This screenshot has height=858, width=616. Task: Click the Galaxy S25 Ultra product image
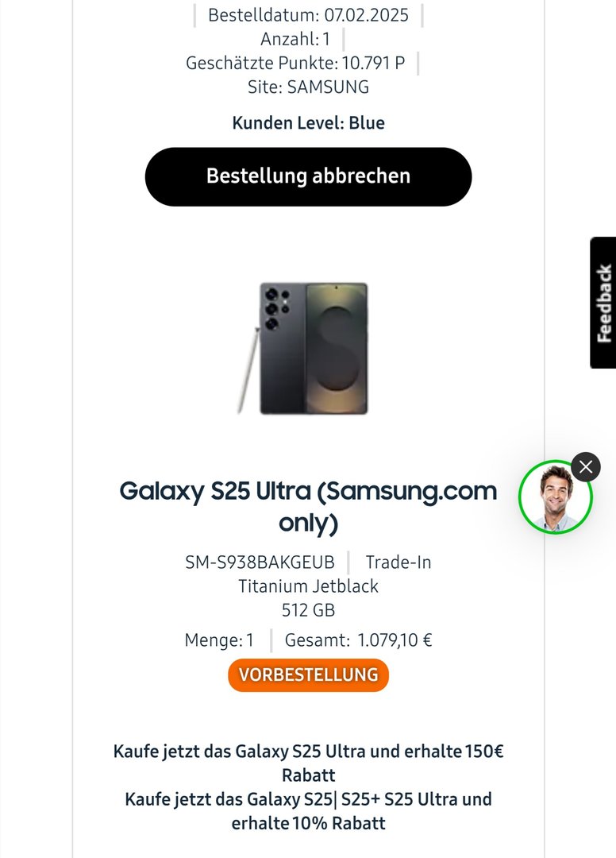(302, 348)
